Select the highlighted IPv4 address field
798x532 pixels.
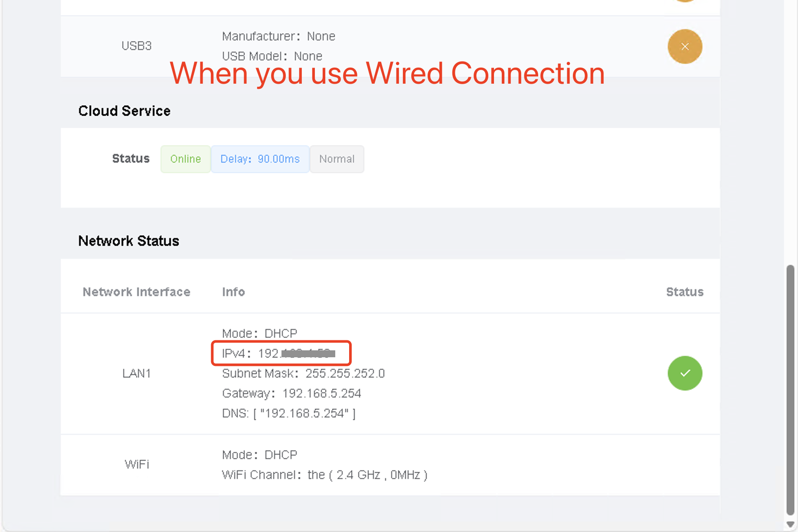281,353
